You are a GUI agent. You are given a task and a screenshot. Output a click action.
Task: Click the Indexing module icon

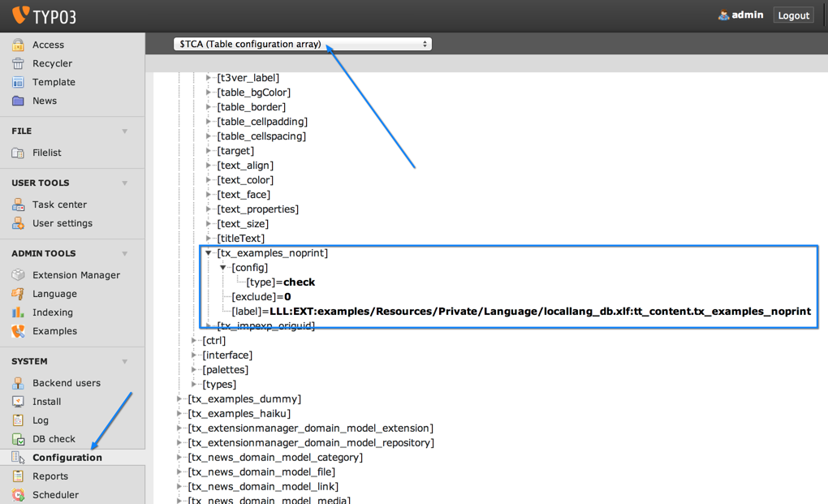(18, 312)
